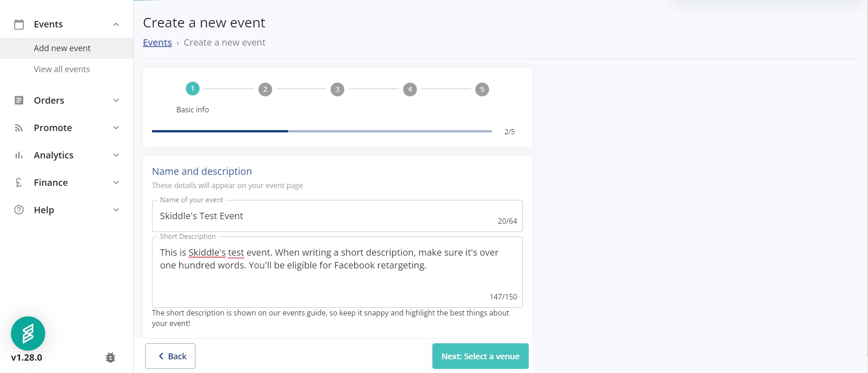Click the Promote feed icon

tap(19, 128)
